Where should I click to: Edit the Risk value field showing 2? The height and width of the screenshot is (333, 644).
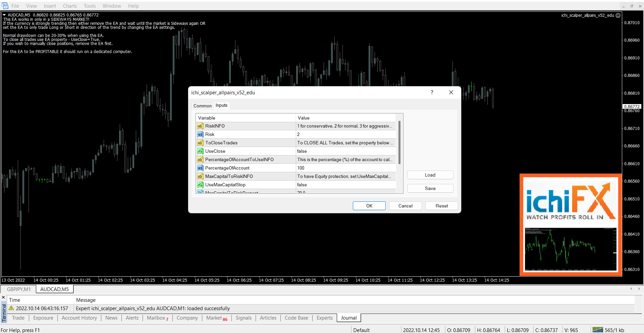(345, 134)
